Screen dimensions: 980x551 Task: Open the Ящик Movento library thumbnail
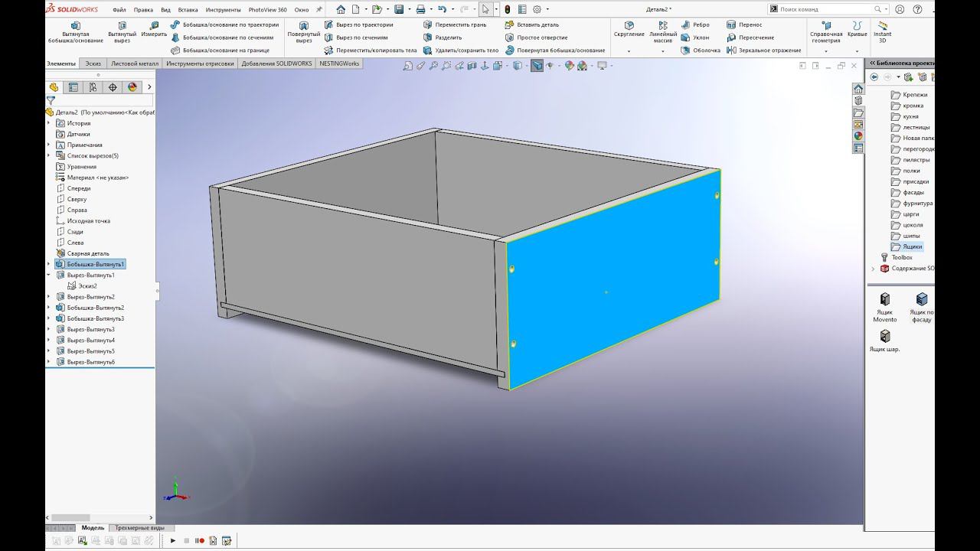point(885,306)
